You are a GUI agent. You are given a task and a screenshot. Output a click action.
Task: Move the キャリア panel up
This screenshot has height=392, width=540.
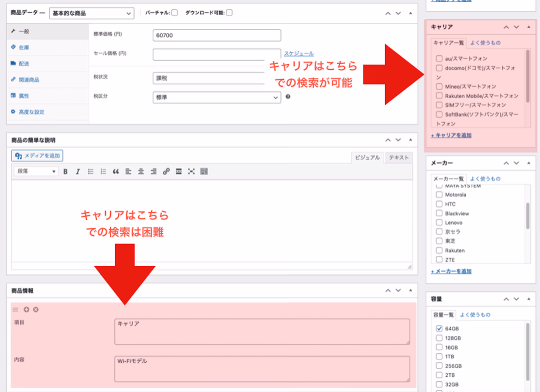click(x=506, y=27)
